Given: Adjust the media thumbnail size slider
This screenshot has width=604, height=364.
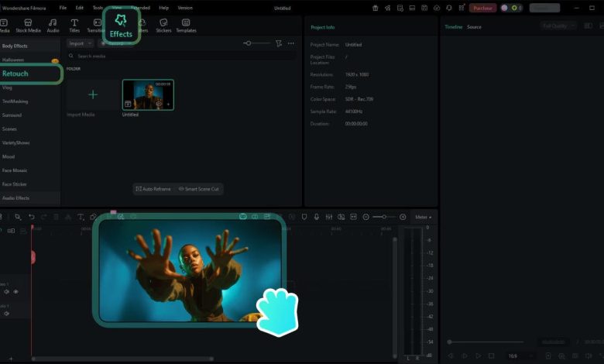Looking at the screenshot, I should click(248, 43).
